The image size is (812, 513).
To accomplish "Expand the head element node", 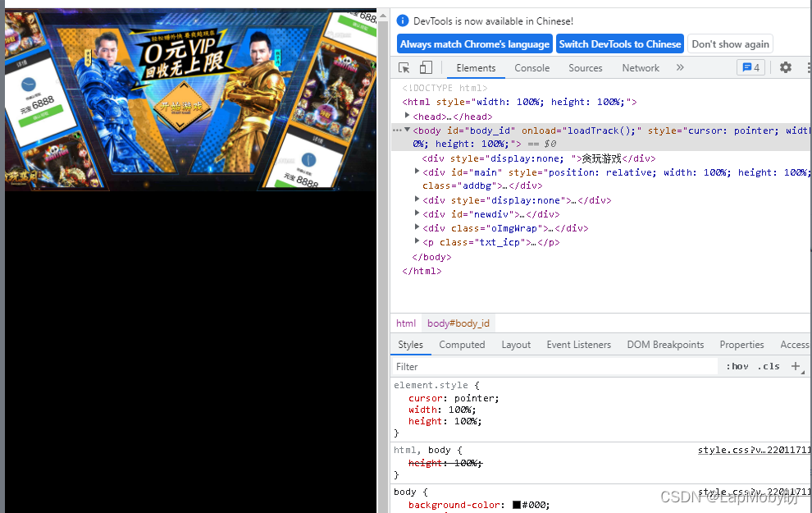I will [x=407, y=116].
